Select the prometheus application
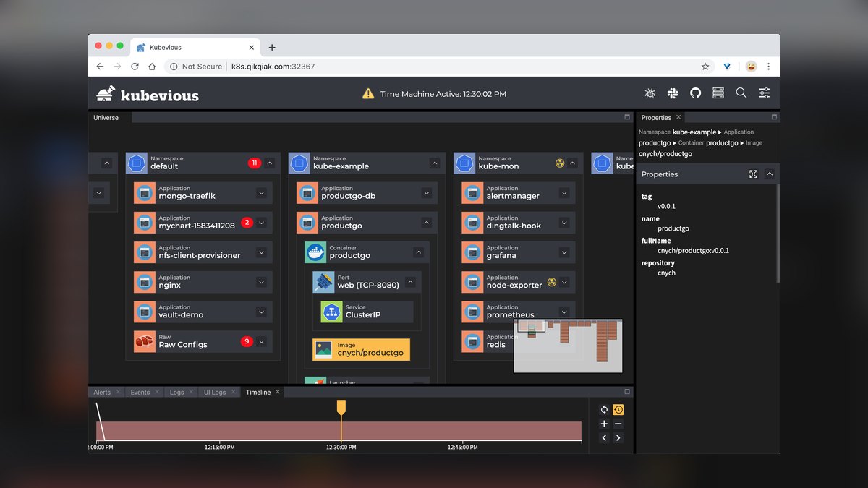868x488 pixels. [x=518, y=312]
